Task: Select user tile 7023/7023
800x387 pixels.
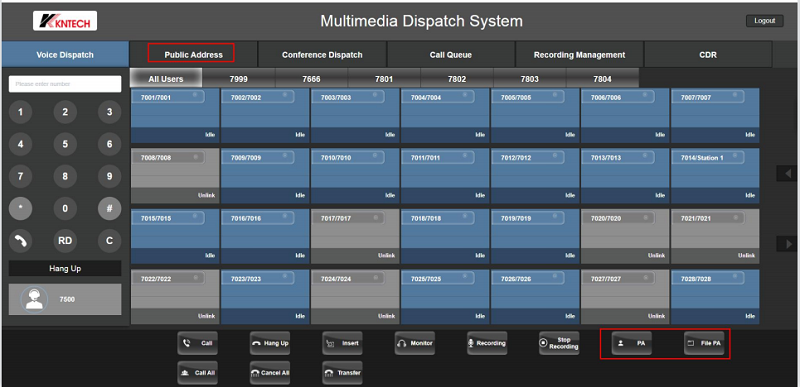Action: (265, 297)
